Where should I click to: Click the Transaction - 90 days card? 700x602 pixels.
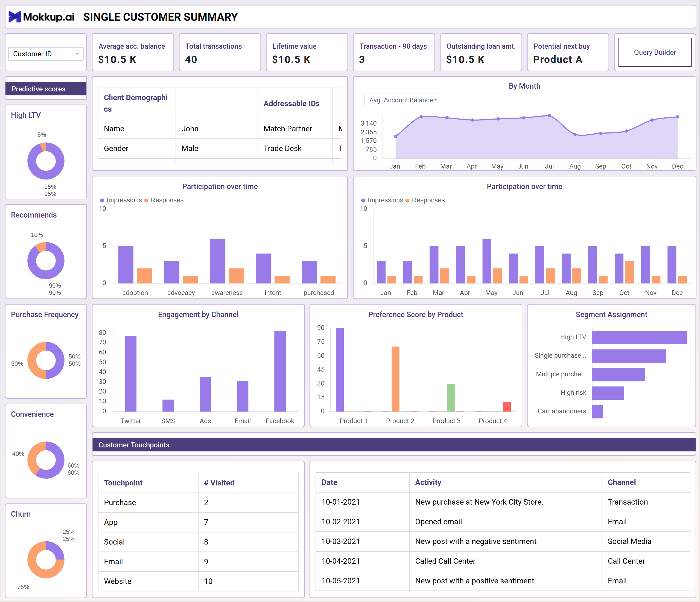click(394, 52)
